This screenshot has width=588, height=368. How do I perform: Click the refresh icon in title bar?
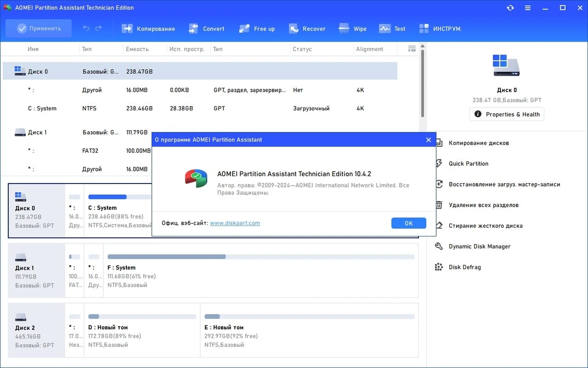pos(511,8)
